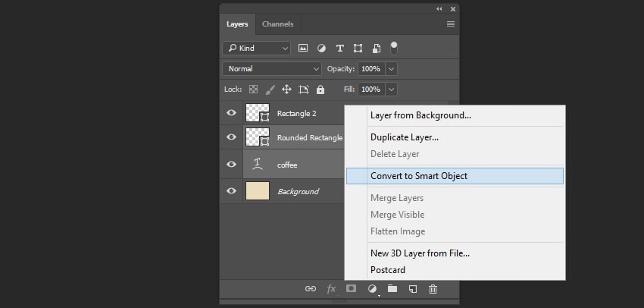This screenshot has width=644, height=308.
Task: Switch to the Layers tab
Action: click(237, 24)
